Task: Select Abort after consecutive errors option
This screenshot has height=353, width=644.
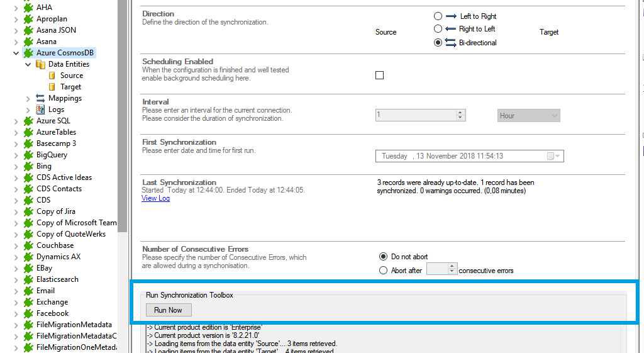Action: [384, 271]
